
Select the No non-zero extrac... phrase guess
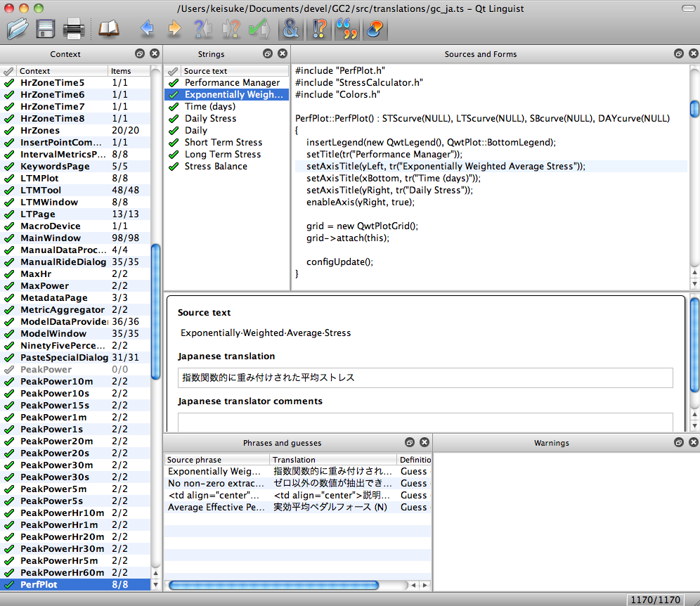tap(297, 484)
